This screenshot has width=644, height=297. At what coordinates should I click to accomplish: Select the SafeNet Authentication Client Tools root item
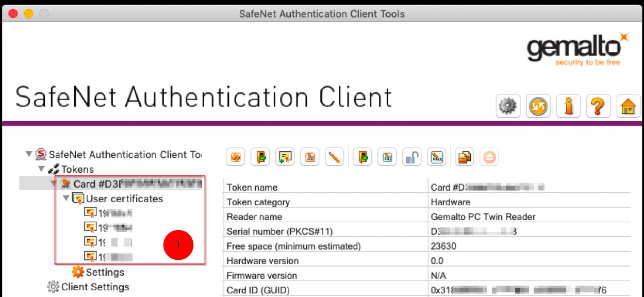coord(119,154)
